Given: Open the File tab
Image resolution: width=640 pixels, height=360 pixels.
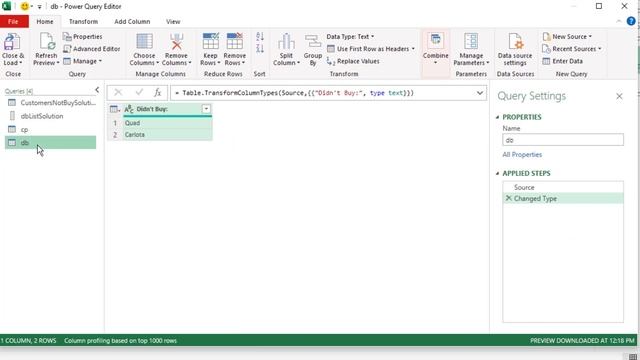Looking at the screenshot, I should coord(13,22).
